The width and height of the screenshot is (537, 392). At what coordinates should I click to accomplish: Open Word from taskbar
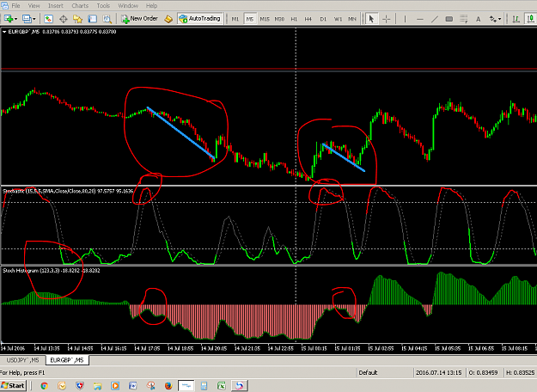[132, 386]
